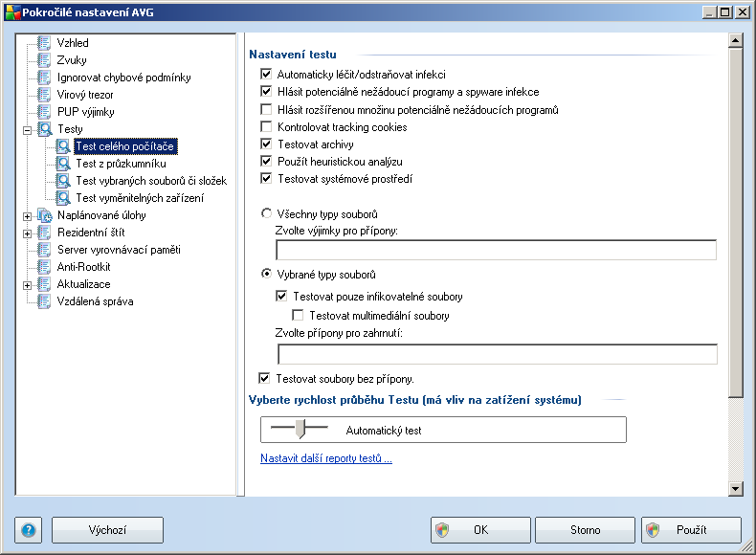The width and height of the screenshot is (756, 555).
Task: Click in Zvolte přípony pro zahrnutí field
Action: coord(498,354)
